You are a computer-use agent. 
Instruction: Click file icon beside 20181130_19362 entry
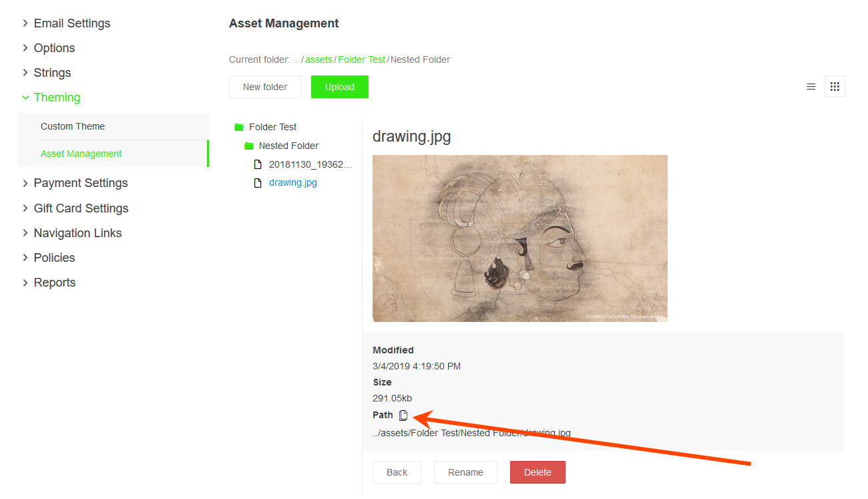258,164
